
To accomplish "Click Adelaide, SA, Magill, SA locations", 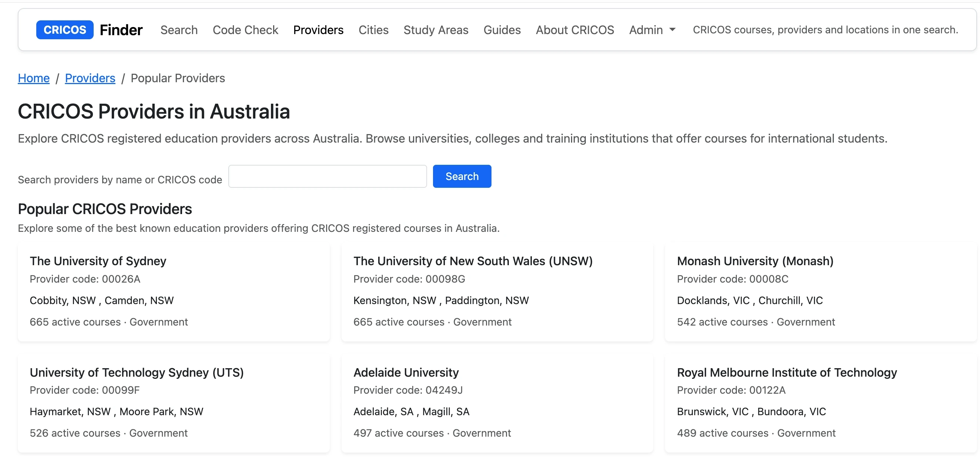I will [x=411, y=411].
